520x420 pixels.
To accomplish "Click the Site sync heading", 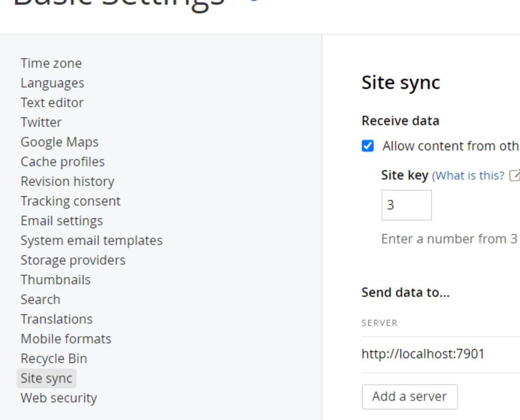I will point(401,82).
